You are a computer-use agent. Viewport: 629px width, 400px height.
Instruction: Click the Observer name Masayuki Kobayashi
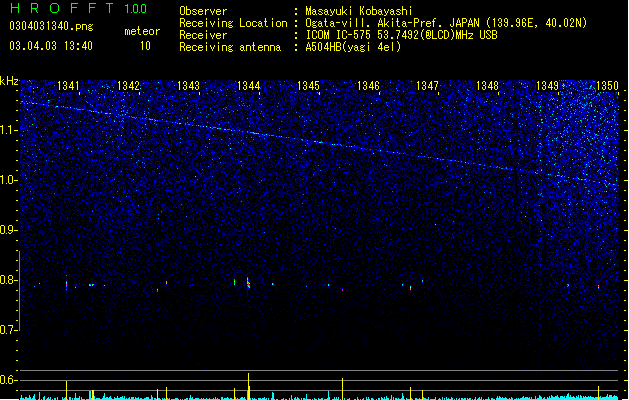[x=359, y=11]
